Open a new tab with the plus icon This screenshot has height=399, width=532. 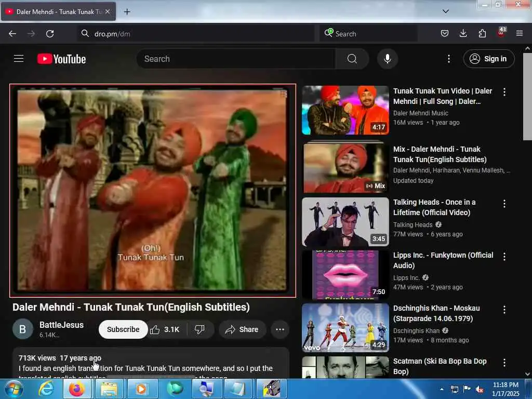click(127, 11)
